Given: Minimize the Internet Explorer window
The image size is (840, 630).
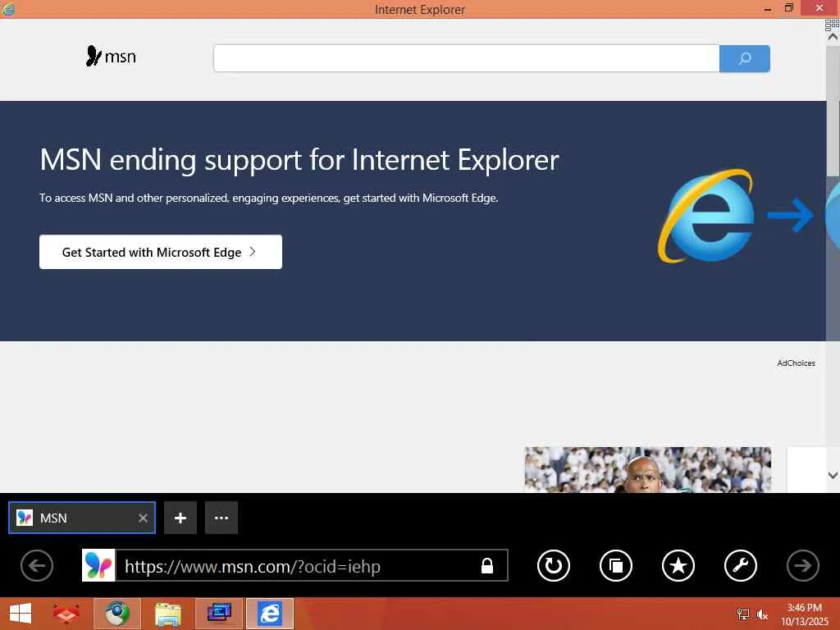Looking at the screenshot, I should [768, 8].
